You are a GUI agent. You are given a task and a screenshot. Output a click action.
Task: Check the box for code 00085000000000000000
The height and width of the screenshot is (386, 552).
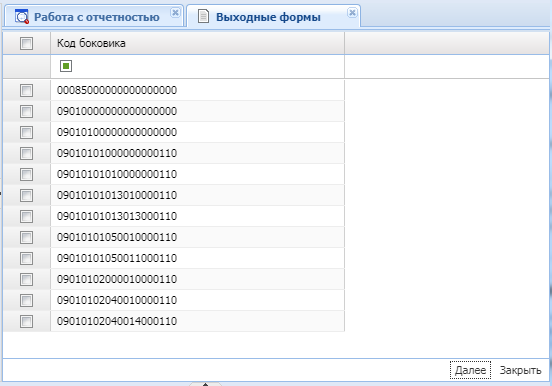26,90
